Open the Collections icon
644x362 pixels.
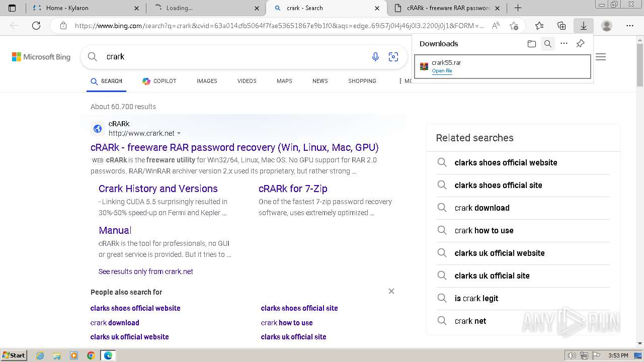click(x=561, y=26)
